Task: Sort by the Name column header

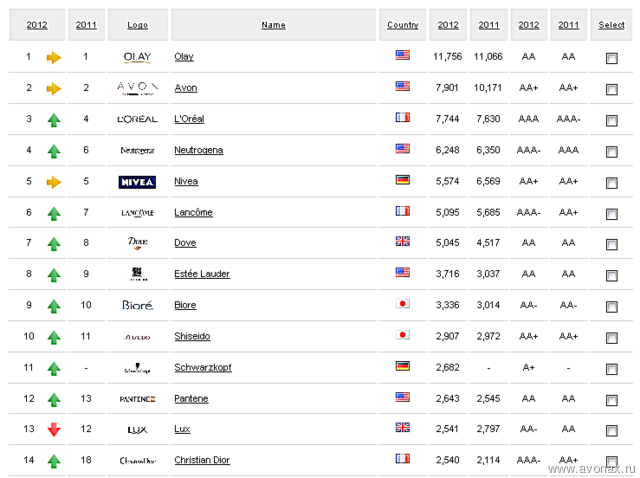Action: (273, 25)
